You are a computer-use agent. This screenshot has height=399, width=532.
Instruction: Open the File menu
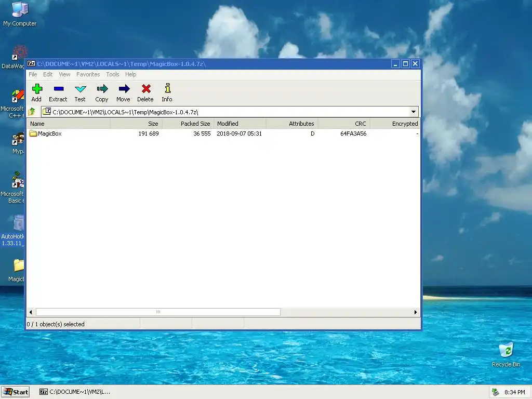tap(33, 74)
